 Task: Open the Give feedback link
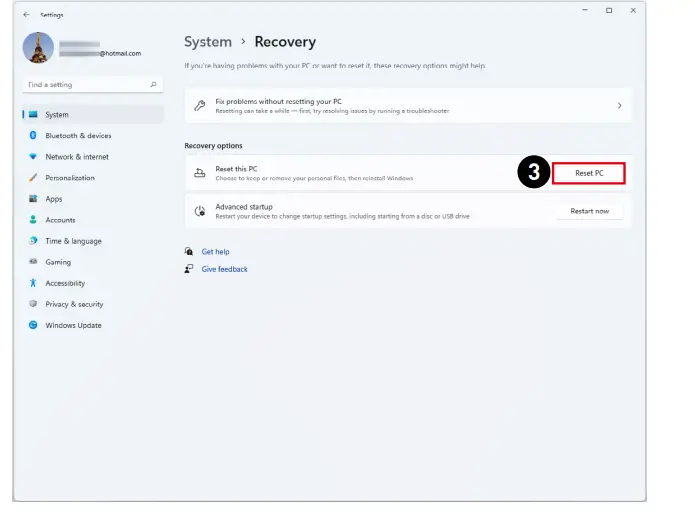click(224, 269)
